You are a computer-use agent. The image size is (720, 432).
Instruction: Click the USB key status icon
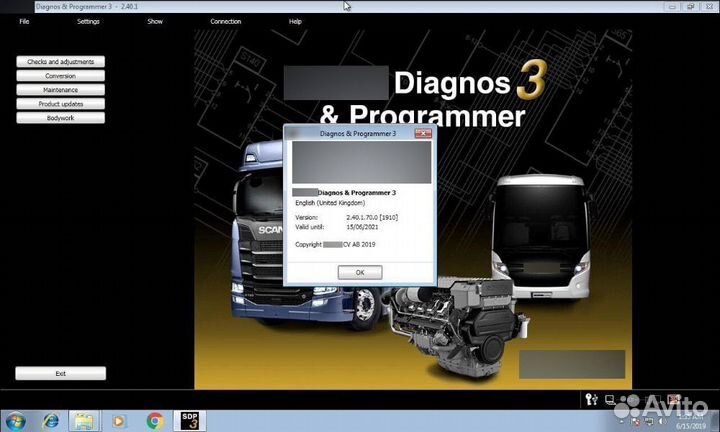[x=592, y=399]
